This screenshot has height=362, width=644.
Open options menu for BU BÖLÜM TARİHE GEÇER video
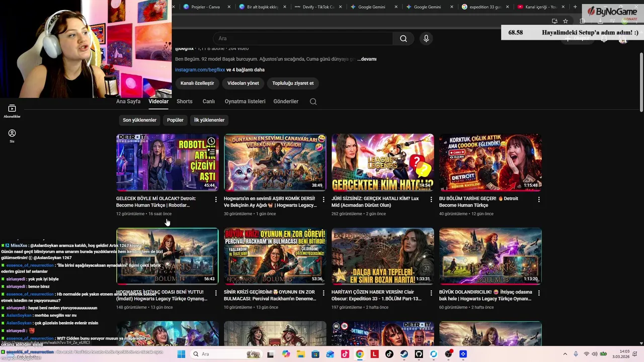tap(539, 200)
